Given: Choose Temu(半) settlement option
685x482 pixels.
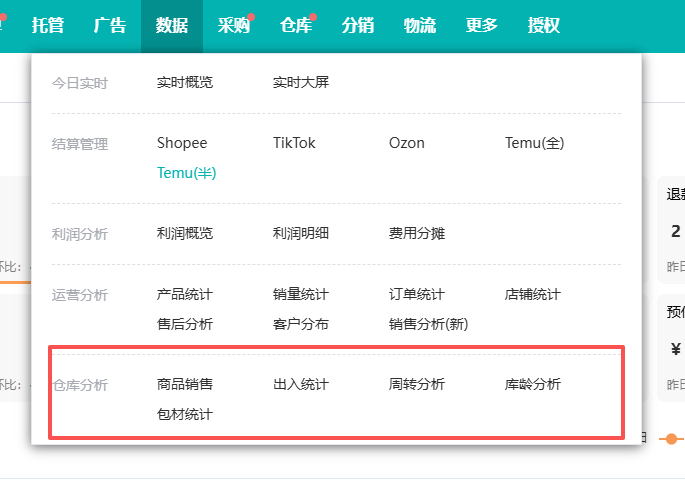Looking at the screenshot, I should click(187, 173).
